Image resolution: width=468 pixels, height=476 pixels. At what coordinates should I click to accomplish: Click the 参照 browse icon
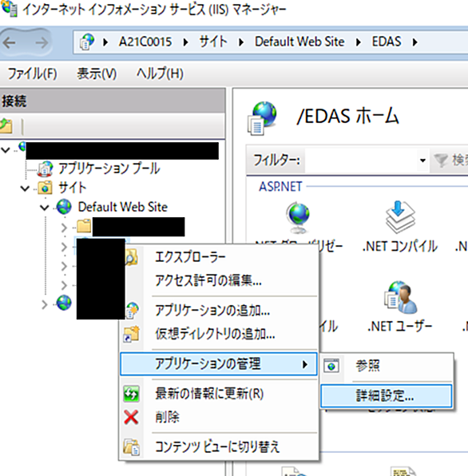[x=331, y=366]
